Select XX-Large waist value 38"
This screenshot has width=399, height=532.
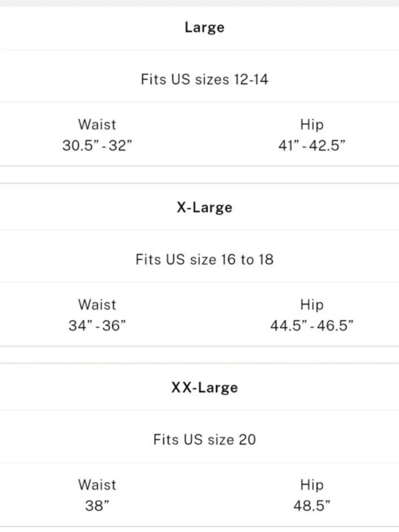point(97,506)
